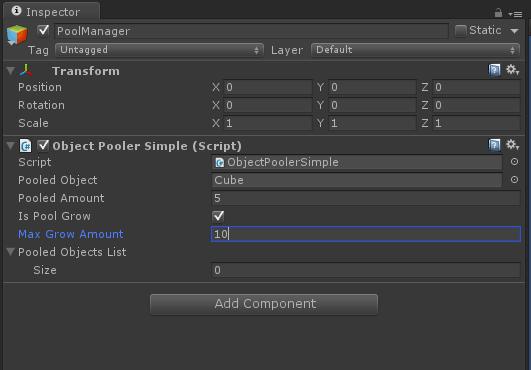Image resolution: width=531 pixels, height=370 pixels.
Task: Enable the Static checkbox
Action: pos(461,31)
